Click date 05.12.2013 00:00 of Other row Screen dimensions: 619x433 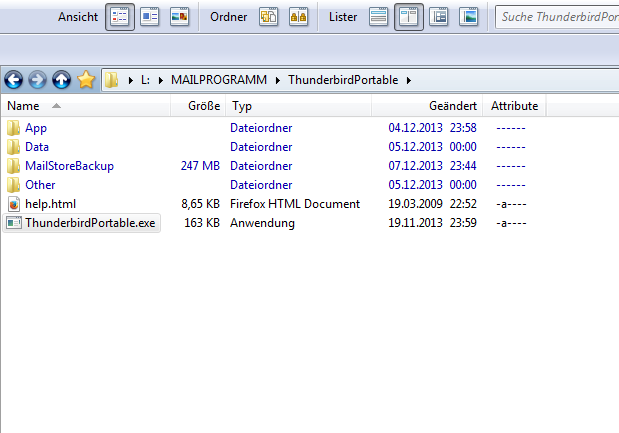(x=432, y=185)
